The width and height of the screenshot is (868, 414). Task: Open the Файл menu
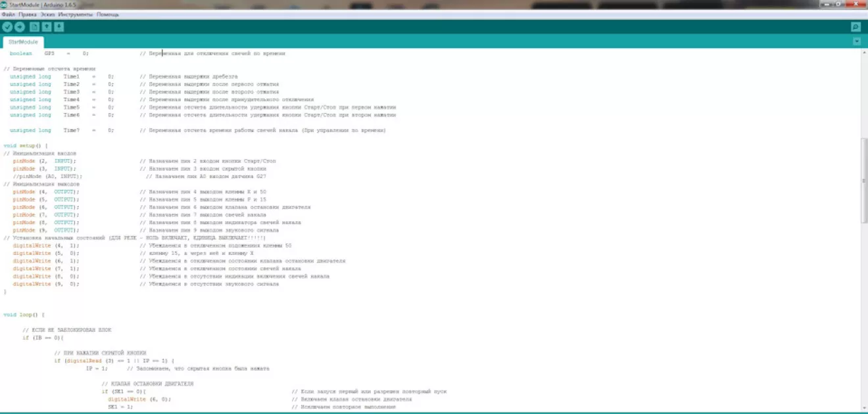point(8,14)
